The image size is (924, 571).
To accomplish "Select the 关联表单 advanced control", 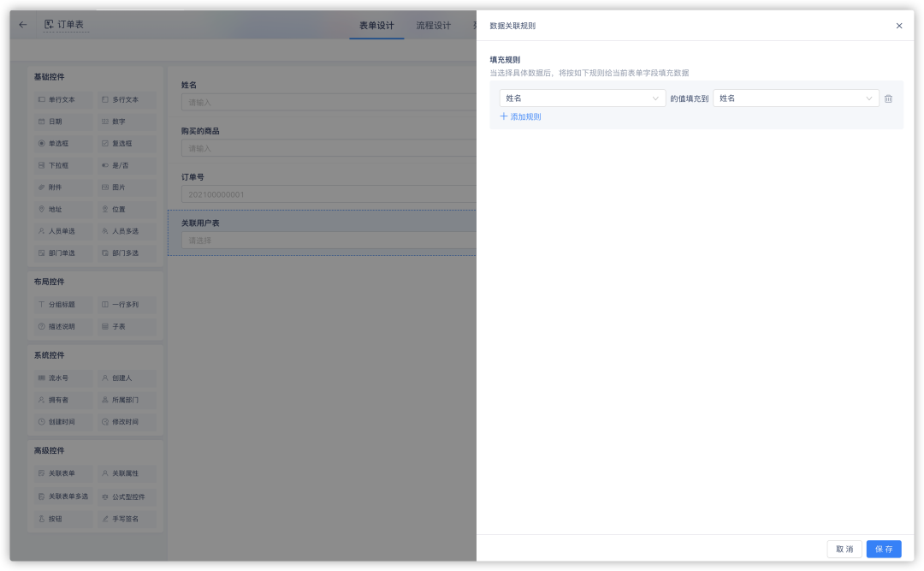I will 63,473.
